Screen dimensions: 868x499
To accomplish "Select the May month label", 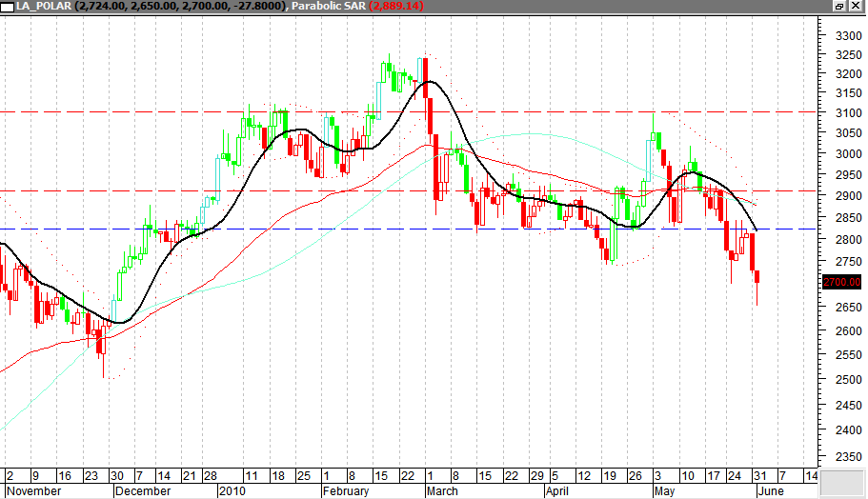I will point(664,491).
